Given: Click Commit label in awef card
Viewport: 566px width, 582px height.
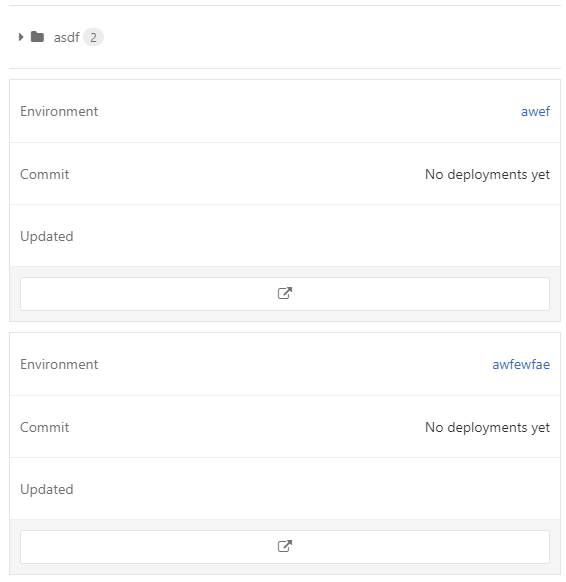Looking at the screenshot, I should click(x=45, y=174).
